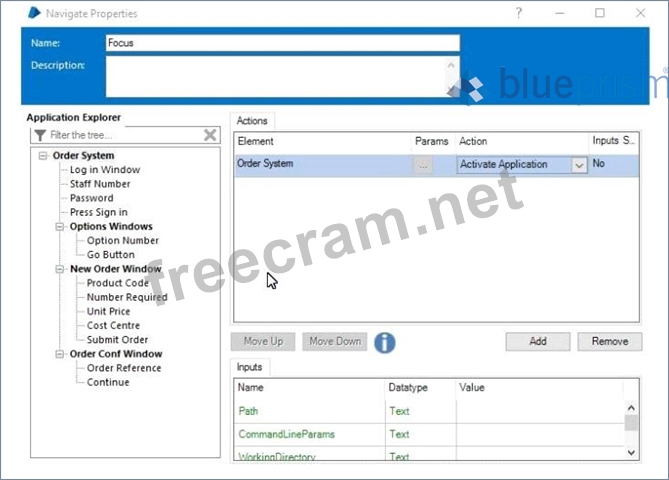Click the Path input row
This screenshot has width=669, height=480.
(429, 411)
